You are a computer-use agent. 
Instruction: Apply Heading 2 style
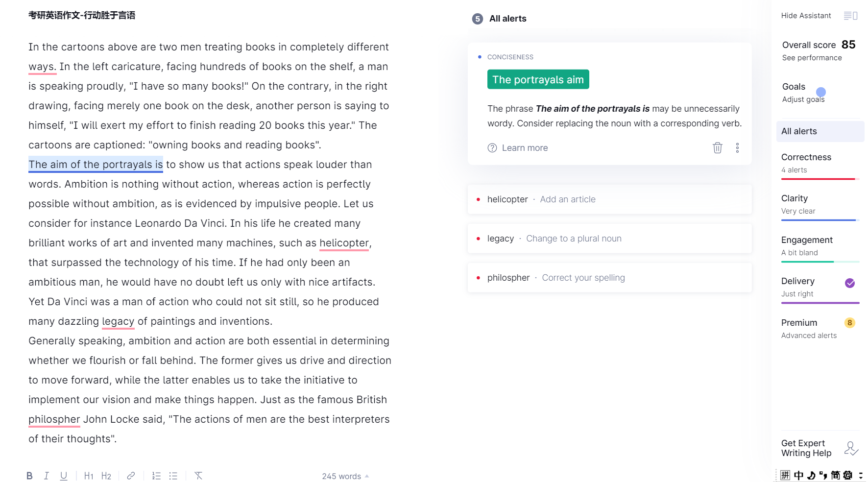106,476
